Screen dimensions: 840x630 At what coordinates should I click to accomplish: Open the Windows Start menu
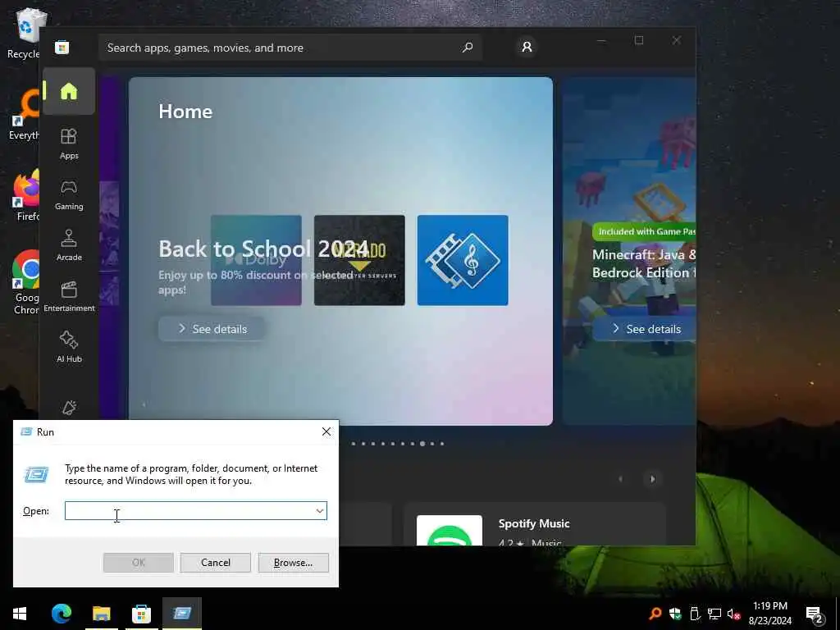coord(20,614)
